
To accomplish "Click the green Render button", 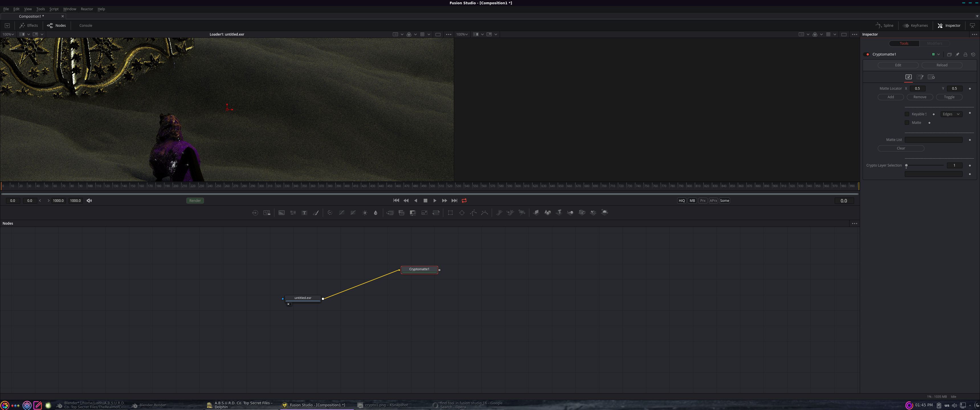I will click(x=195, y=200).
